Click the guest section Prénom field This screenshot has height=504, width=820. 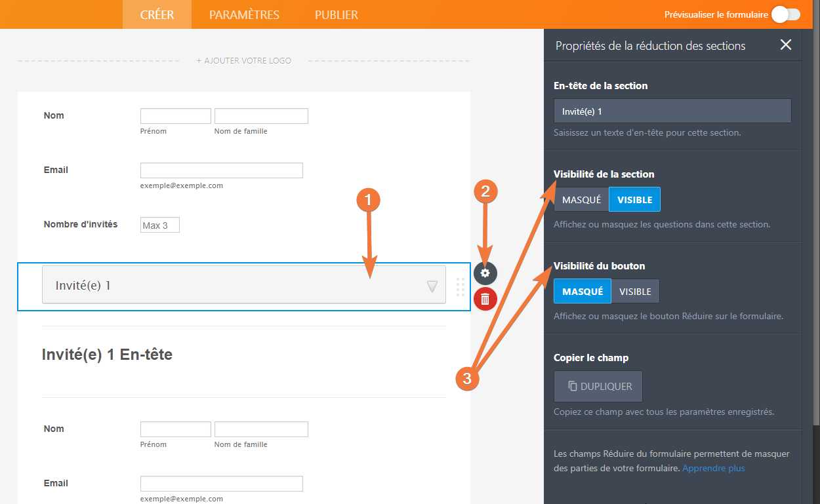tap(176, 429)
